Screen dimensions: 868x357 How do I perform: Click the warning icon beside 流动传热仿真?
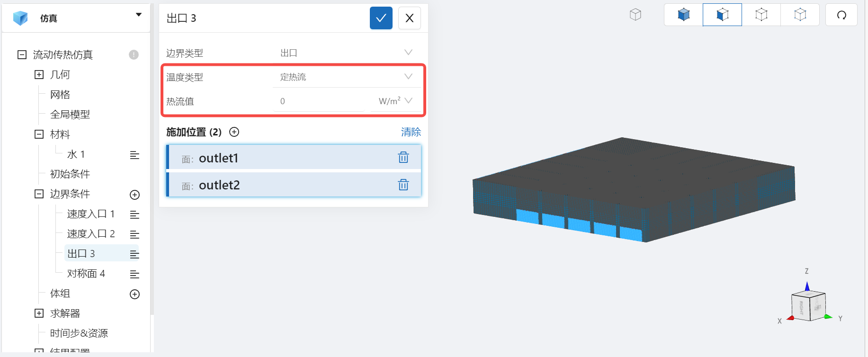[134, 55]
